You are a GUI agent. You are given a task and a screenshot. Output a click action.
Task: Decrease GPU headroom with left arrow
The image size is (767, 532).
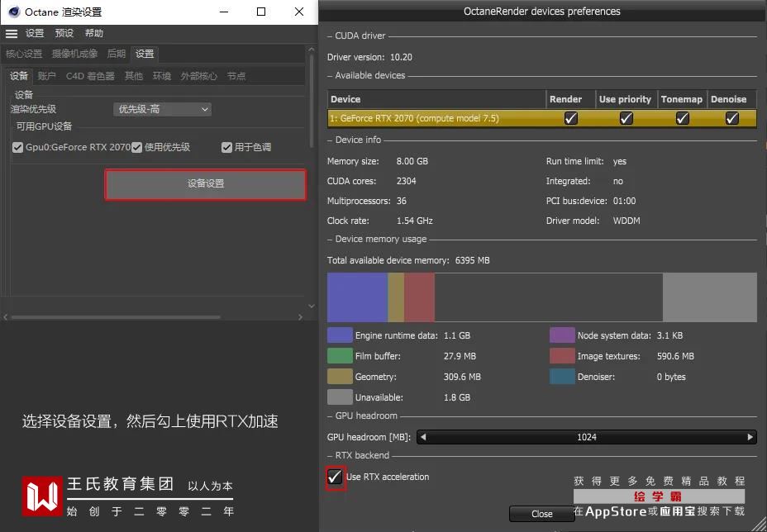coord(423,437)
